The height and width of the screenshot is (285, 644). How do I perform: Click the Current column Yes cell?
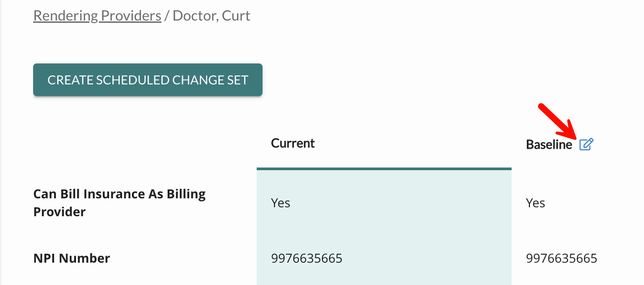tap(280, 202)
